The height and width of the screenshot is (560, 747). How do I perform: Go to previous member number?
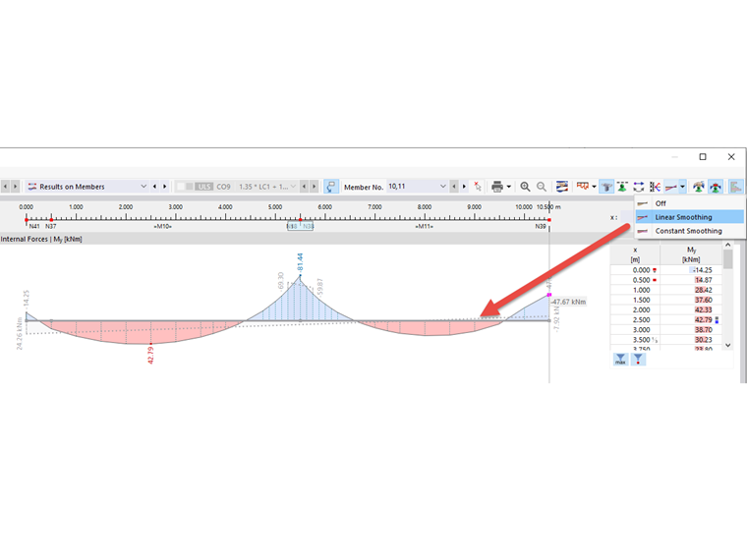454,187
